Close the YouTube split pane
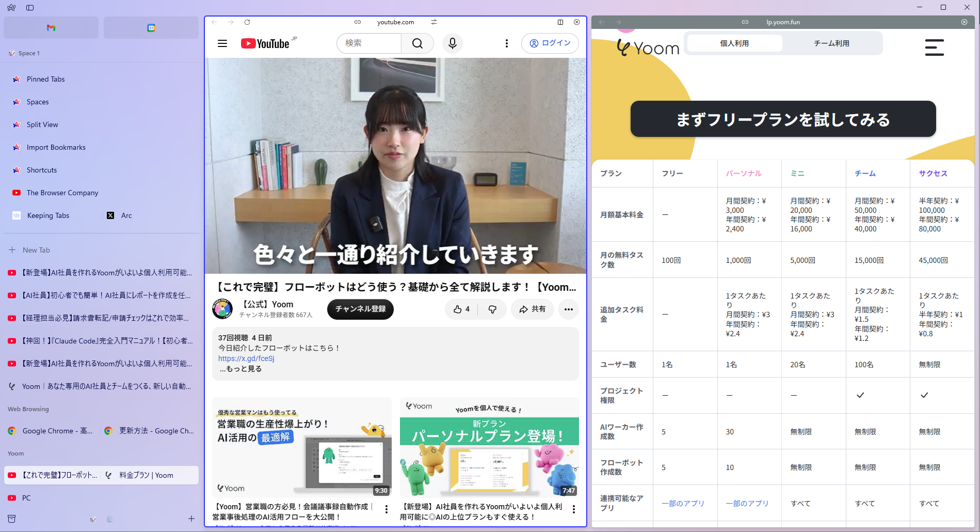980x532 pixels. [x=577, y=22]
